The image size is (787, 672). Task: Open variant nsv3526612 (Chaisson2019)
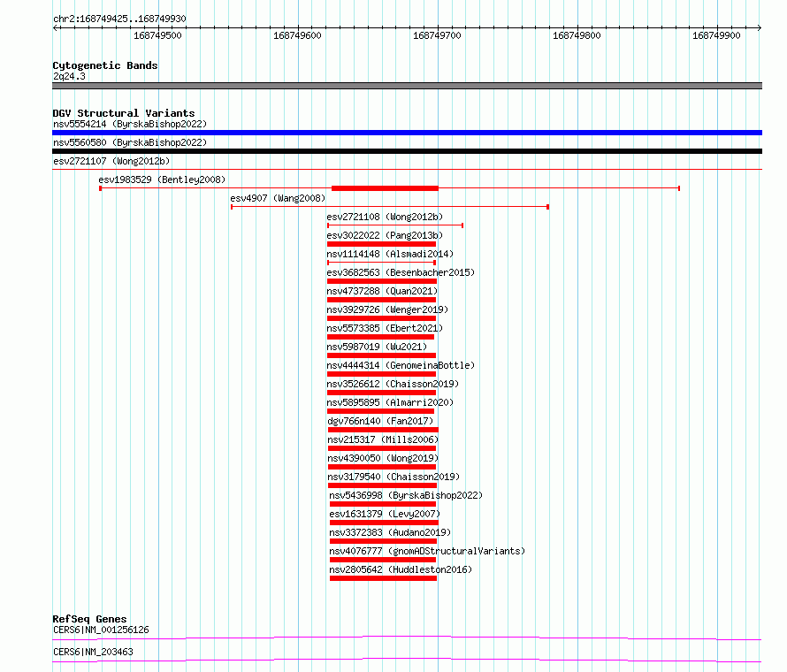pos(393,384)
